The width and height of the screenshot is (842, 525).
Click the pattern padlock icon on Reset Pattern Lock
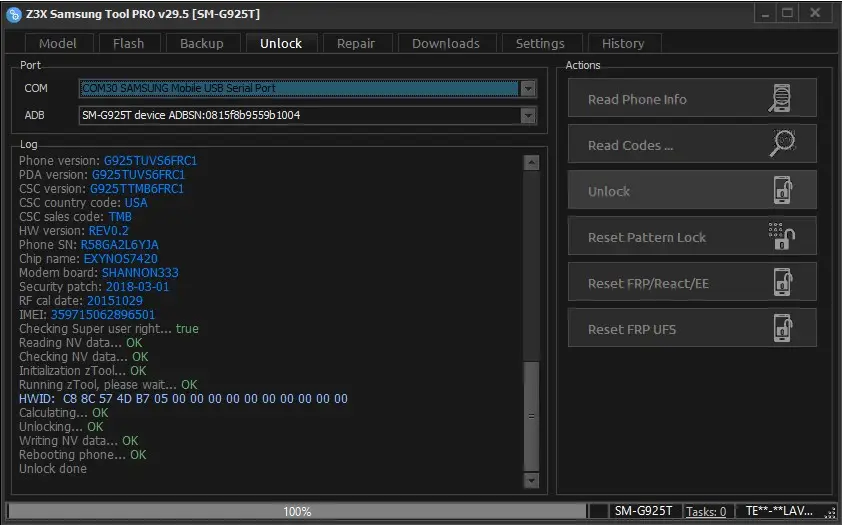tap(781, 237)
